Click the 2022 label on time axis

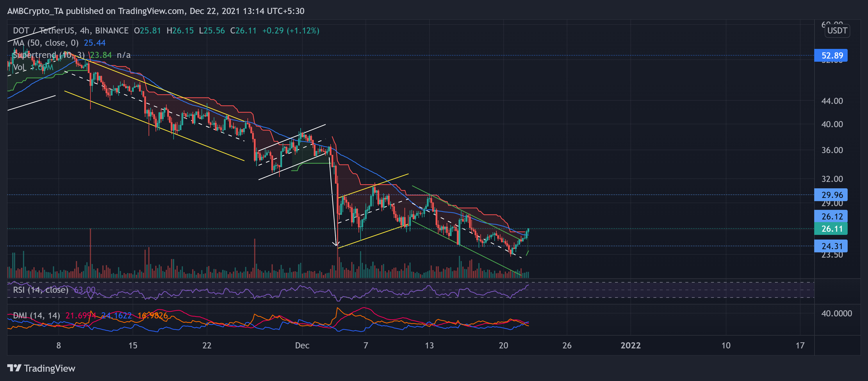[630, 345]
